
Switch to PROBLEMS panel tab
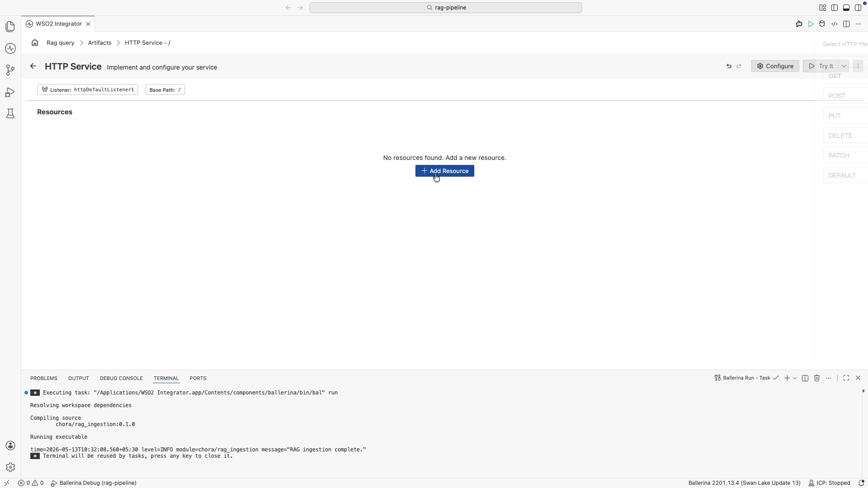pyautogui.click(x=44, y=379)
